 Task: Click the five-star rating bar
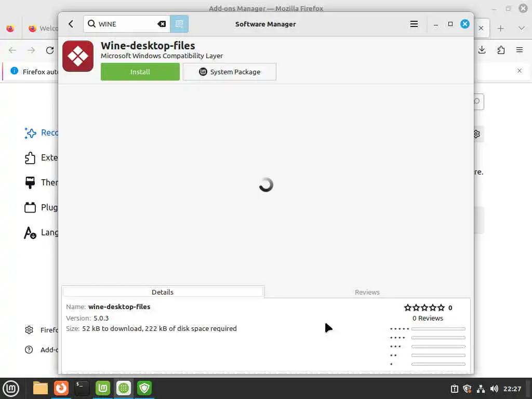438,329
